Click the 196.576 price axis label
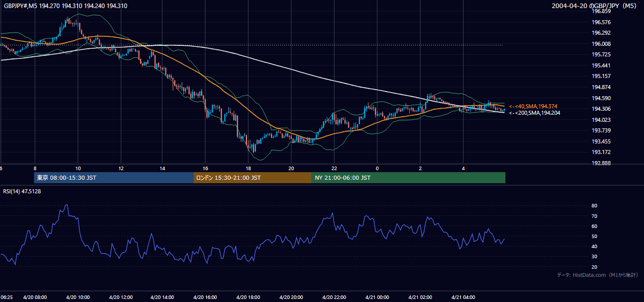Image resolution: width=644 pixels, height=302 pixels. (602, 22)
